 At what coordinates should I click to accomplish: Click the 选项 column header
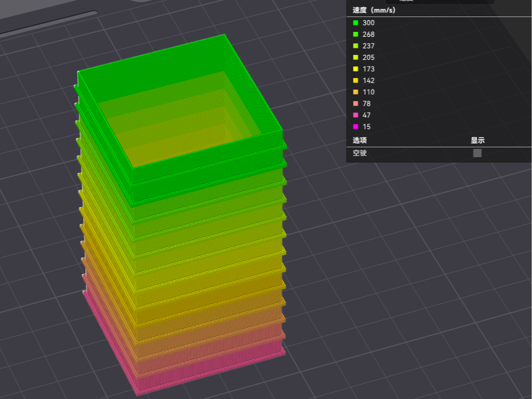point(360,140)
